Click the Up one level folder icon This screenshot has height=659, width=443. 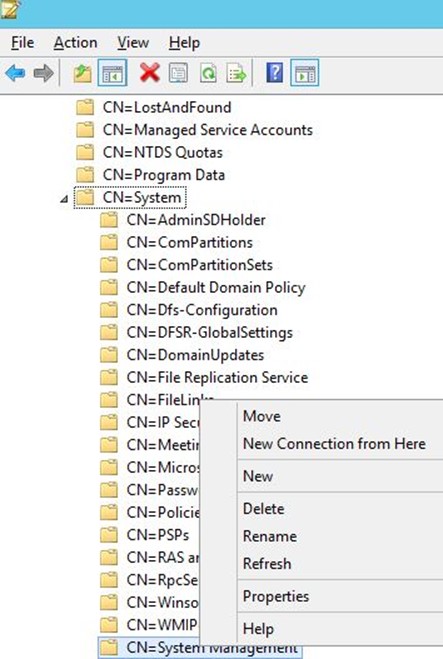82,74
